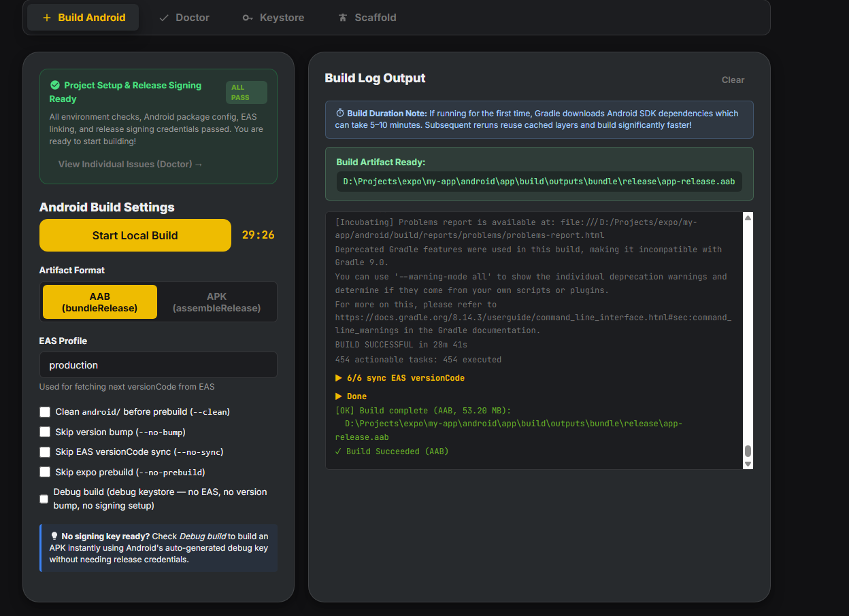This screenshot has width=849, height=616.
Task: Click the Build Log Output heading
Action: point(375,78)
